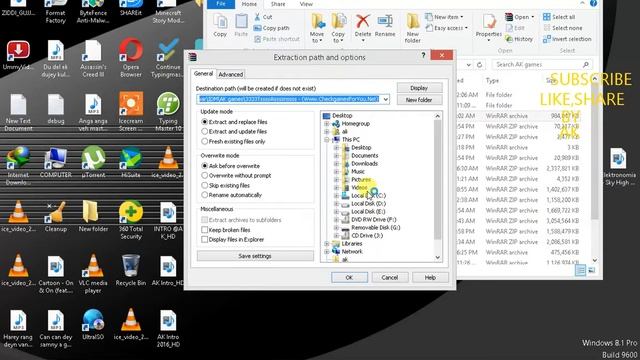
Task: Select the Recycle Bin desktop icon
Action: [x=131, y=270]
